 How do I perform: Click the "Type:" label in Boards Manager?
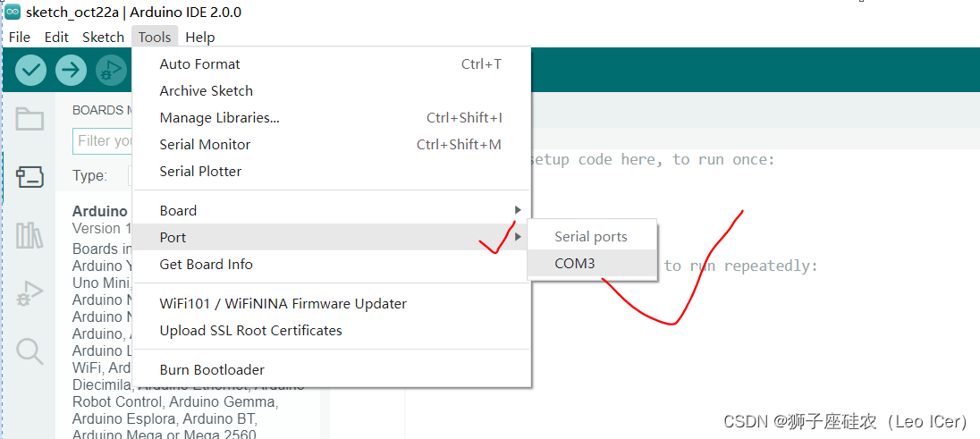point(89,176)
